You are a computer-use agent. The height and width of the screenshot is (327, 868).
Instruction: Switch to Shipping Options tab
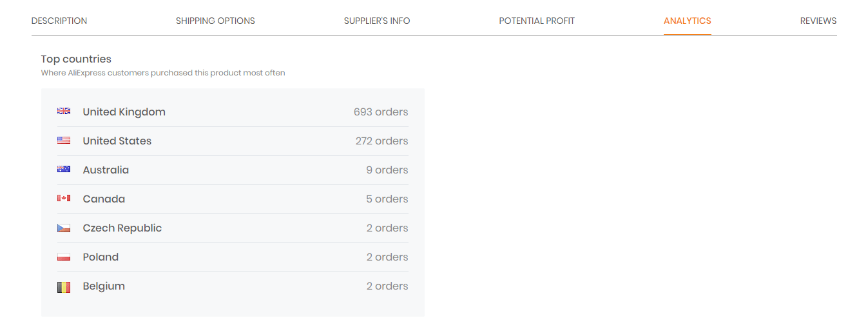coord(215,21)
